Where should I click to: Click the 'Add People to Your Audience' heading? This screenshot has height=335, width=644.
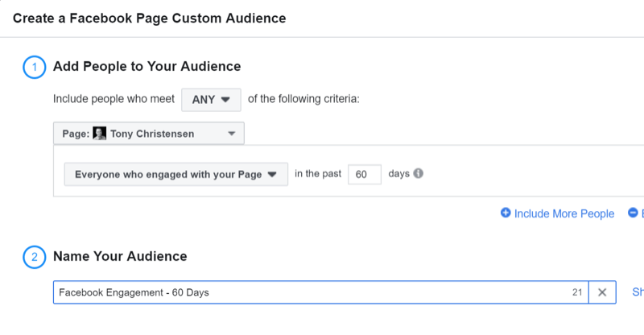point(147,66)
